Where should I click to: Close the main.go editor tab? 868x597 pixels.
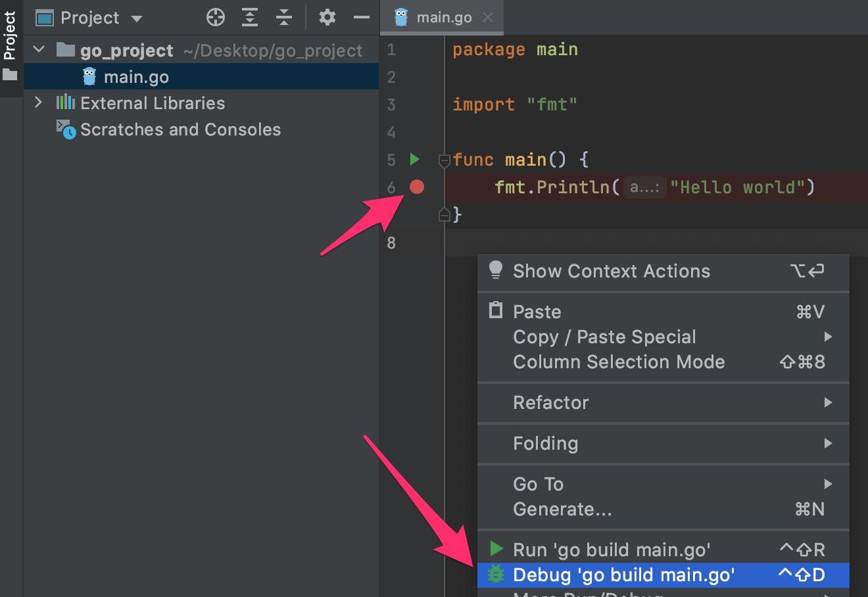coord(487,18)
